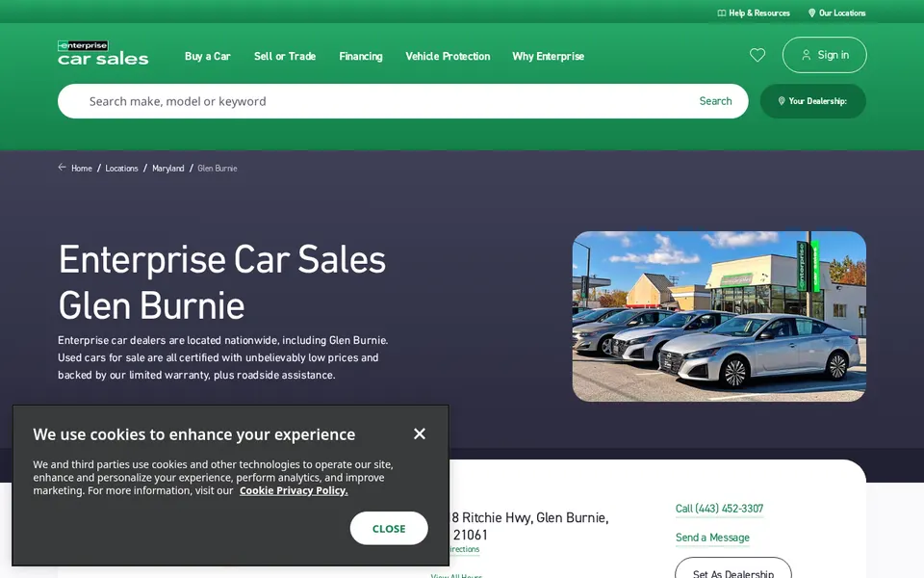Viewport: 924px width, 578px height.
Task: Click Send a Message link
Action: (712, 538)
